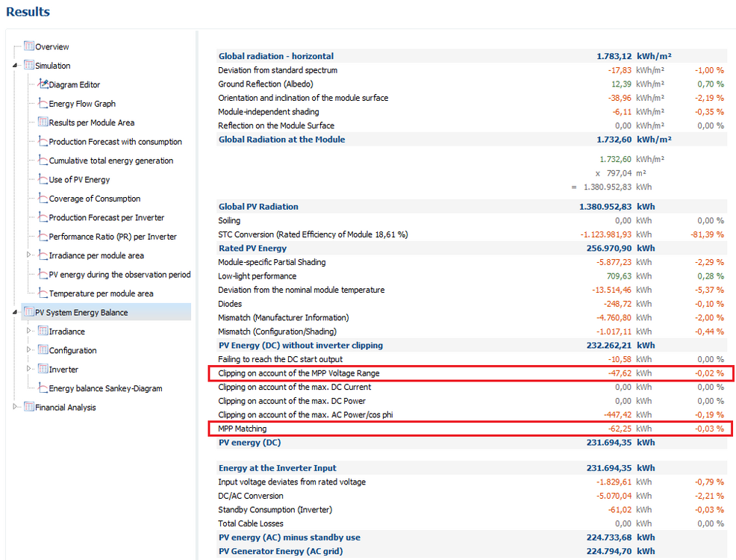
Task: Click PV energy during observation period icon
Action: tap(43, 274)
